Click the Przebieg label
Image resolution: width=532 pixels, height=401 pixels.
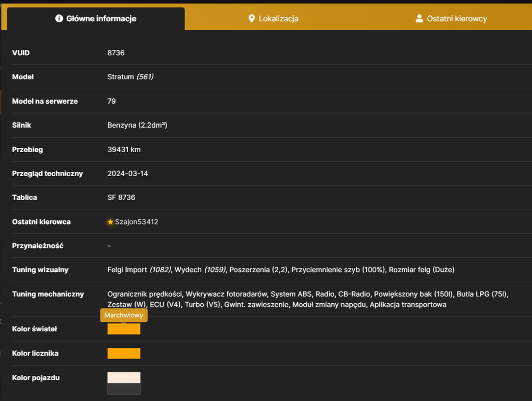coord(28,149)
